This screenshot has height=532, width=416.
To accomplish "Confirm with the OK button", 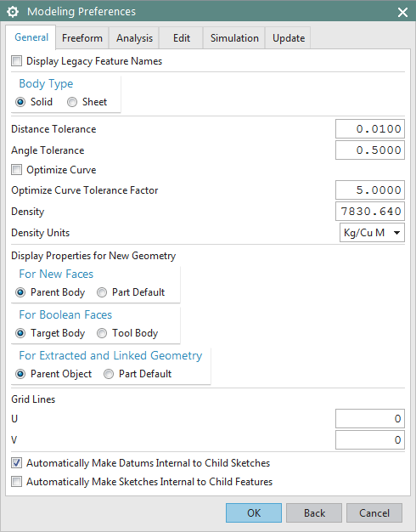I will point(254,513).
